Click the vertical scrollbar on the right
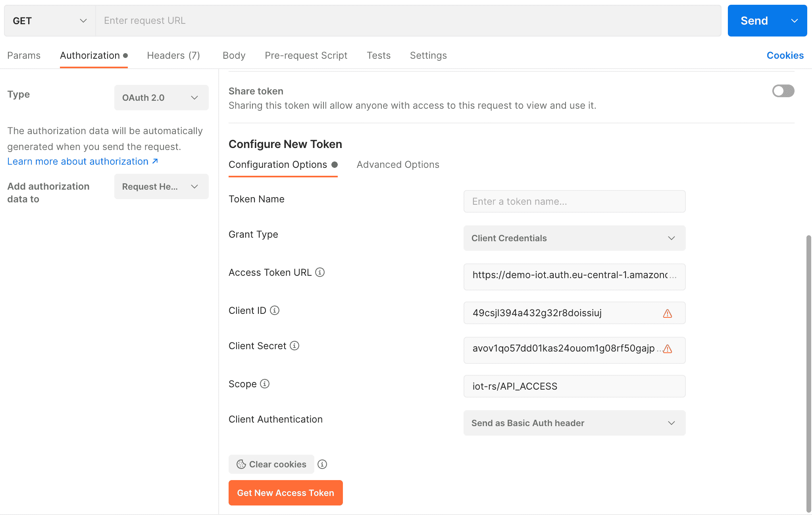Viewport: 812px width, 515px height. [x=808, y=373]
